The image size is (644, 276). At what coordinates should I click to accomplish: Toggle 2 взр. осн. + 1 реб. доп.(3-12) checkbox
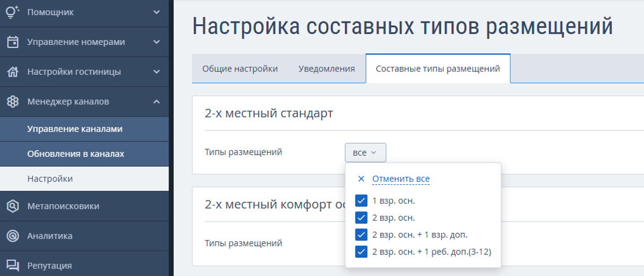(x=361, y=252)
